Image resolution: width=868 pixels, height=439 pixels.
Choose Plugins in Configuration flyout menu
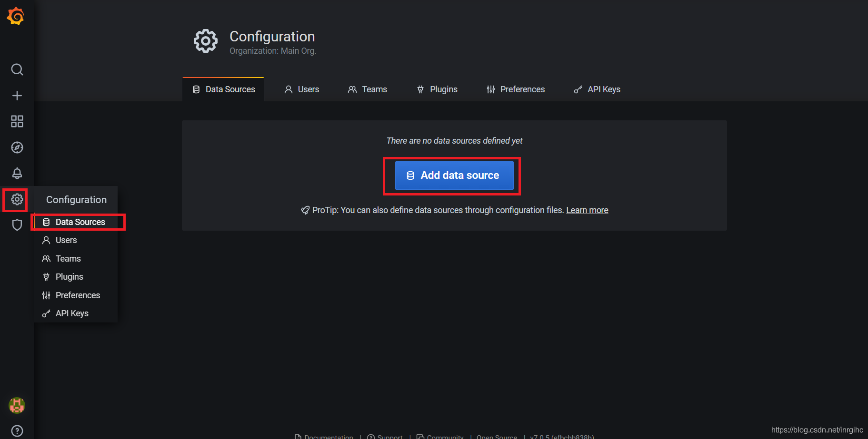point(69,277)
